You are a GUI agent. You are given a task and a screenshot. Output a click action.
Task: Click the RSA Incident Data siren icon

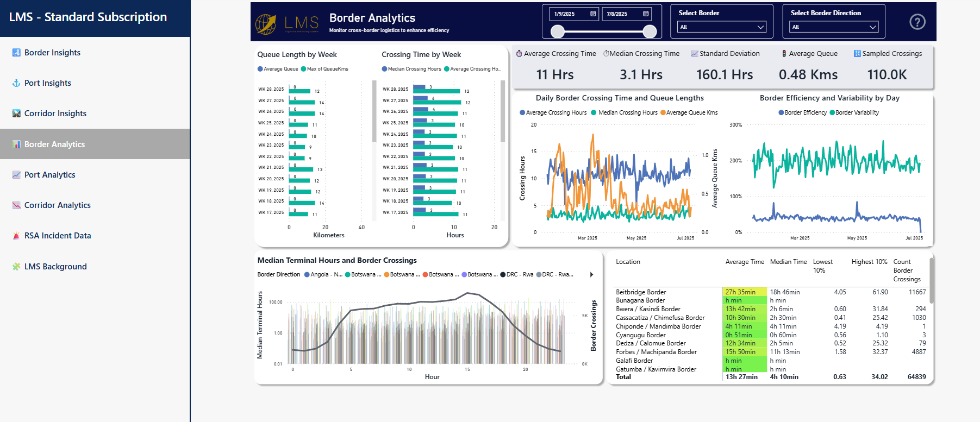16,236
